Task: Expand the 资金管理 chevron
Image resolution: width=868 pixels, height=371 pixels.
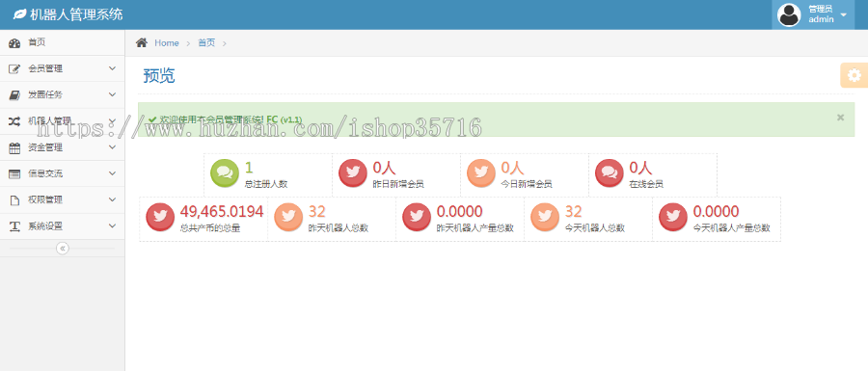Action: [113, 147]
